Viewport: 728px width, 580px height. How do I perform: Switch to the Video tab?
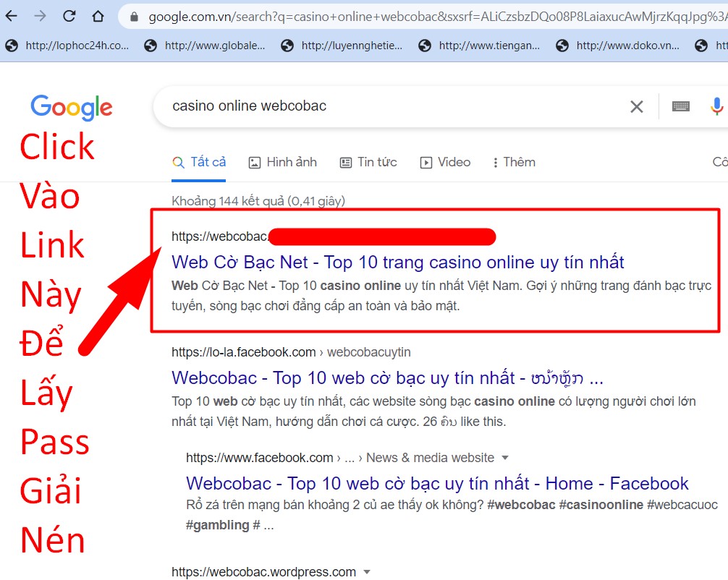(x=445, y=163)
